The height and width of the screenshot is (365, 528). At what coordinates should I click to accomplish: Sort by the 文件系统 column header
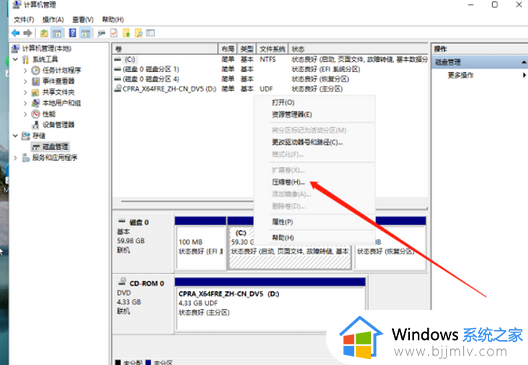tap(272, 49)
